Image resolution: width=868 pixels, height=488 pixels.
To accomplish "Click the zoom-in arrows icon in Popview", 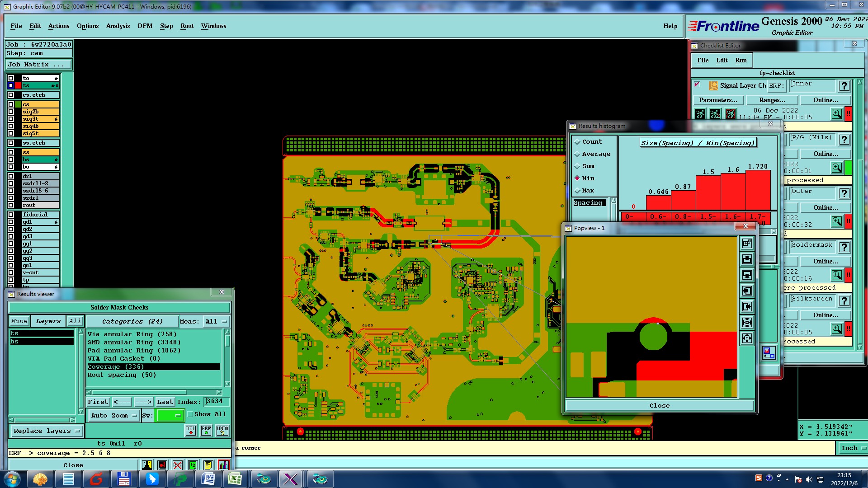I will (747, 323).
